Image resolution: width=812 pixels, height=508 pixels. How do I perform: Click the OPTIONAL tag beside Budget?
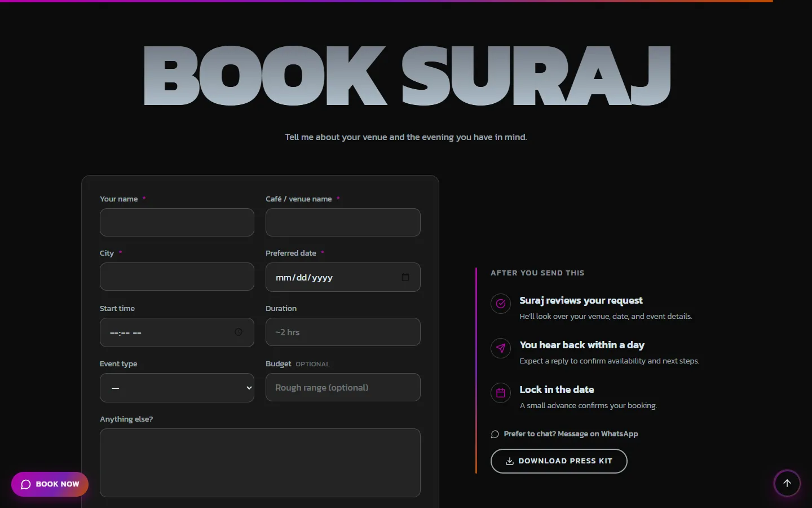pos(312,365)
